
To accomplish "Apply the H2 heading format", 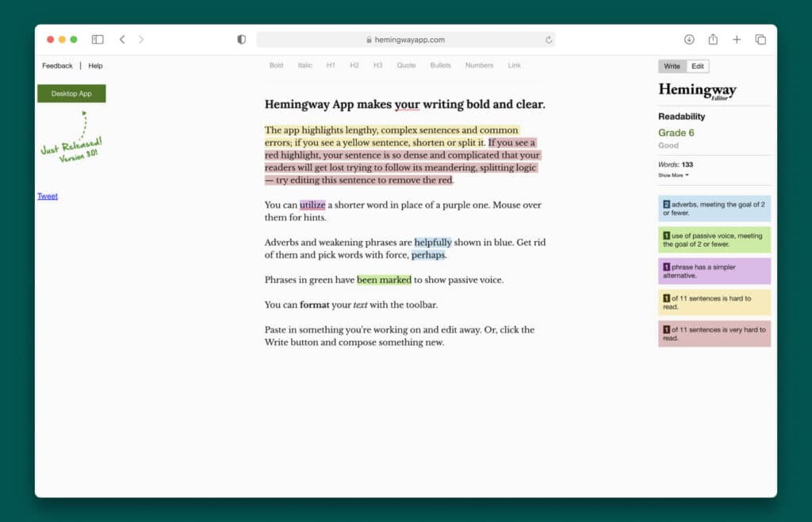I will (x=354, y=65).
